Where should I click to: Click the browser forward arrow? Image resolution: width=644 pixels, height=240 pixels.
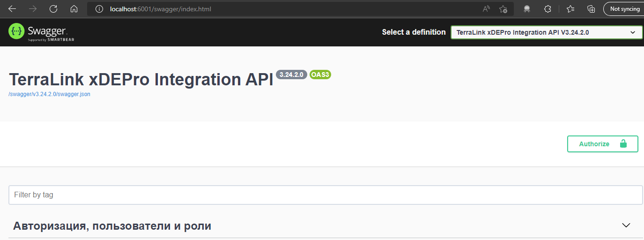[33, 9]
